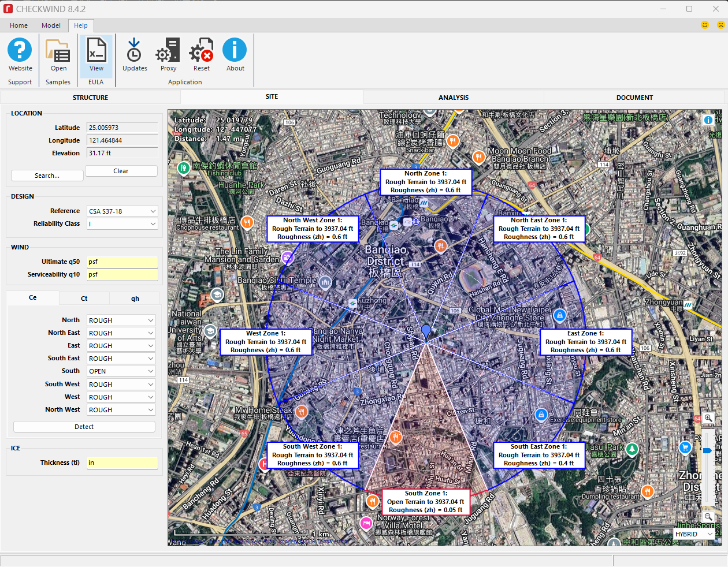Viewport: 728px width, 567px height.
Task: Click the happy smiley feedback icon
Action: (x=705, y=25)
